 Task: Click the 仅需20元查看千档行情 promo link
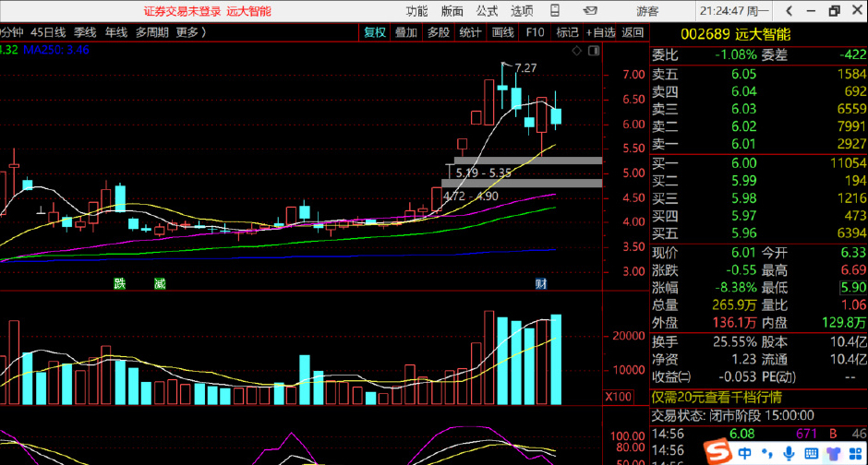tap(717, 398)
